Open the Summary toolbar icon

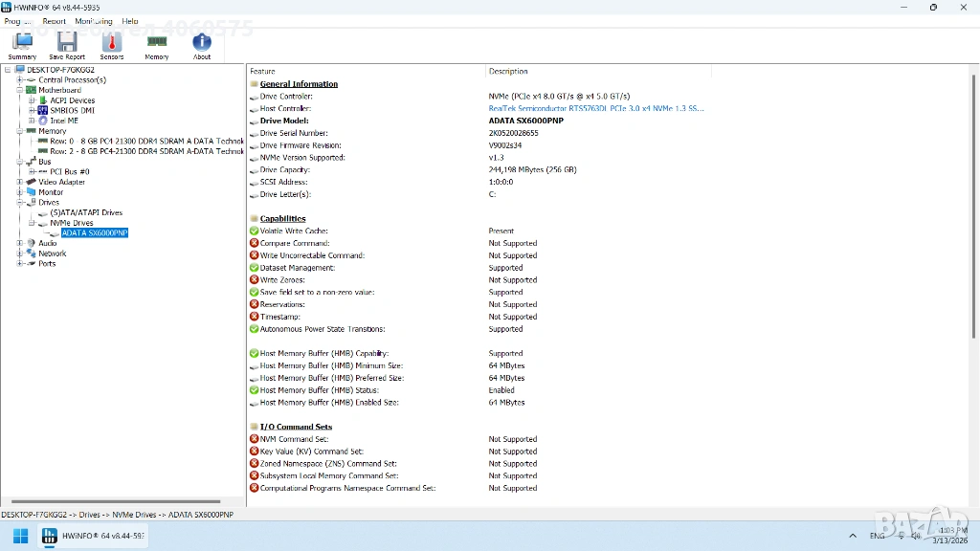click(22, 45)
